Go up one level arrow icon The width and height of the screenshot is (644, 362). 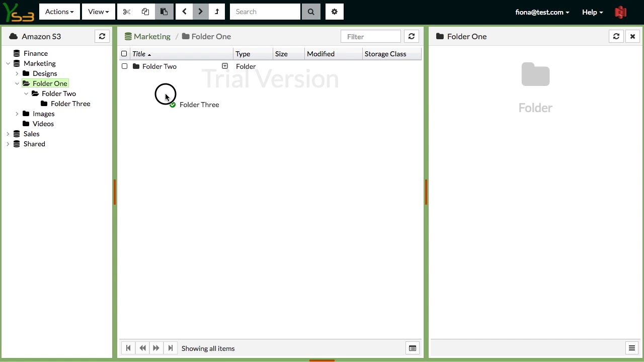(x=217, y=12)
